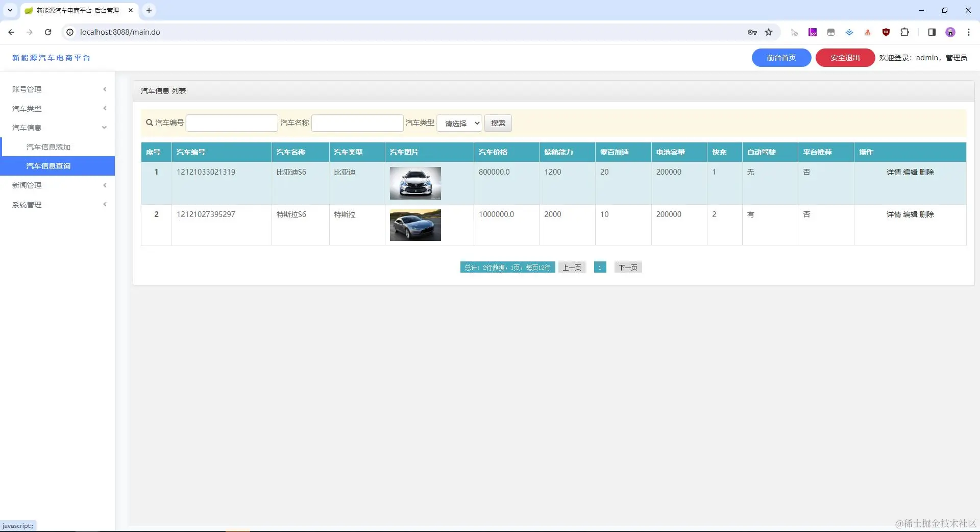Screen dimensions: 980x532
Task: Click price cell 800000.0
Action: pyautogui.click(x=494, y=172)
